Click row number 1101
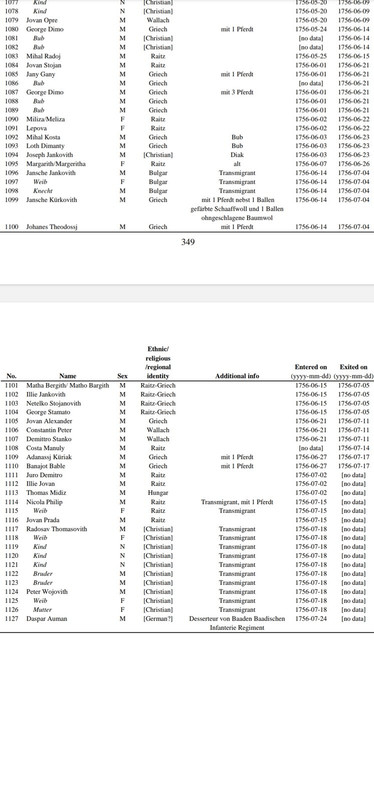The height and width of the screenshot is (800, 374). click(11, 386)
